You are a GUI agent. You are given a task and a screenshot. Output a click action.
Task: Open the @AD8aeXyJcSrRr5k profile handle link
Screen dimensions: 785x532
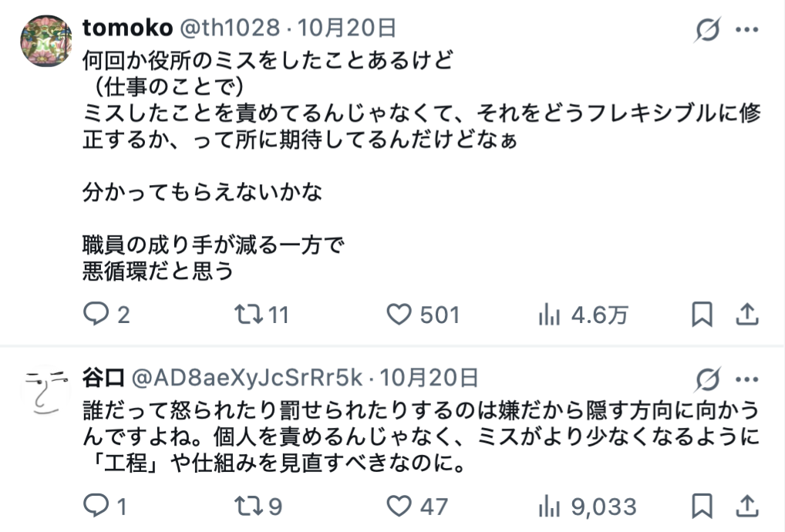pyautogui.click(x=247, y=378)
